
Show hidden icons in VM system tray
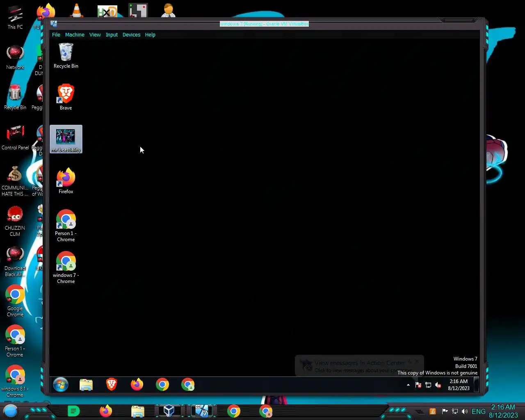[x=408, y=385]
